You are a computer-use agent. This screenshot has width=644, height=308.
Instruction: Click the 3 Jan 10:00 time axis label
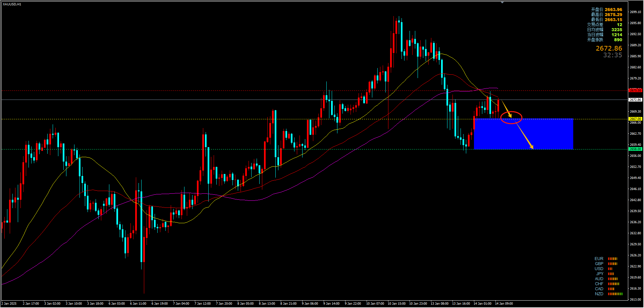[x=74, y=304]
